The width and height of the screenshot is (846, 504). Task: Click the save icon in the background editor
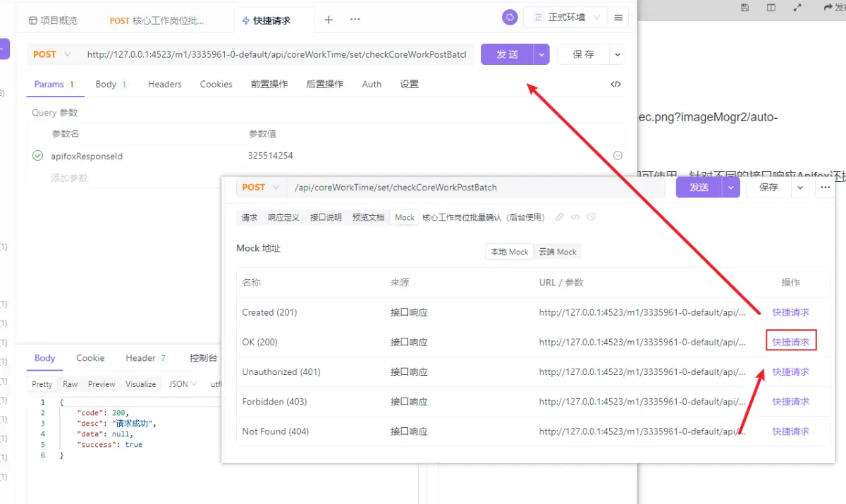[x=744, y=7]
